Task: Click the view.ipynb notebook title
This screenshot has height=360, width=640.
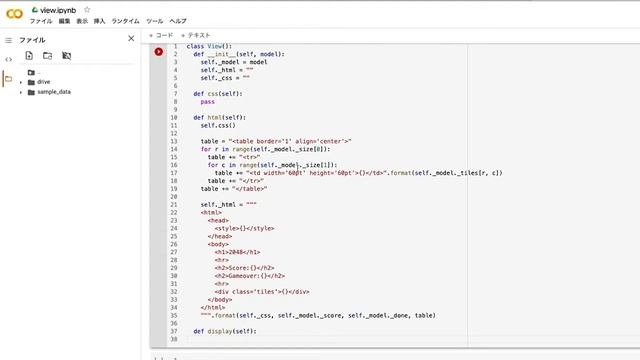Action: pos(58,10)
